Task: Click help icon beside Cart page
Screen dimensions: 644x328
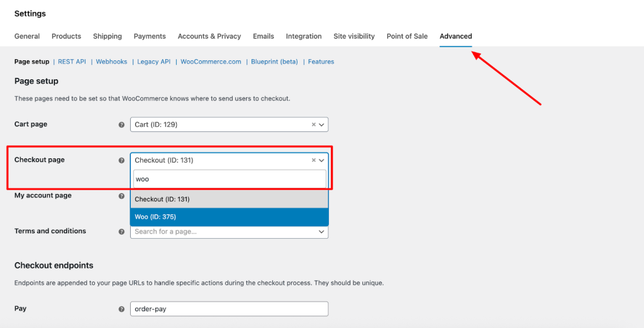Action: [x=122, y=125]
